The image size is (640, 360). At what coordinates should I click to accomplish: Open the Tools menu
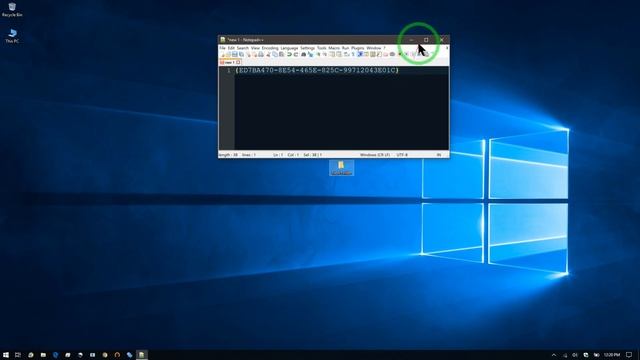pos(322,48)
